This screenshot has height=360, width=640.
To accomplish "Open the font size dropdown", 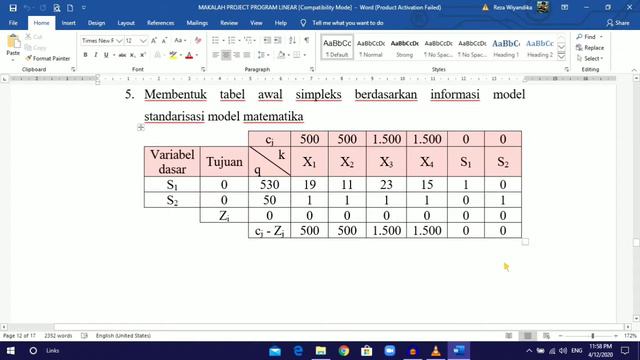I will [143, 40].
